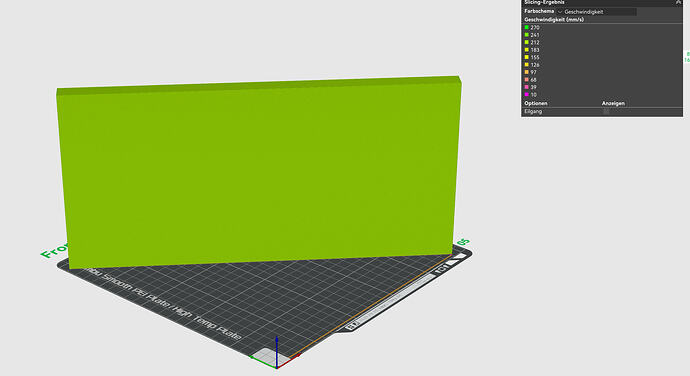Click the Optionen column header

[x=536, y=103]
